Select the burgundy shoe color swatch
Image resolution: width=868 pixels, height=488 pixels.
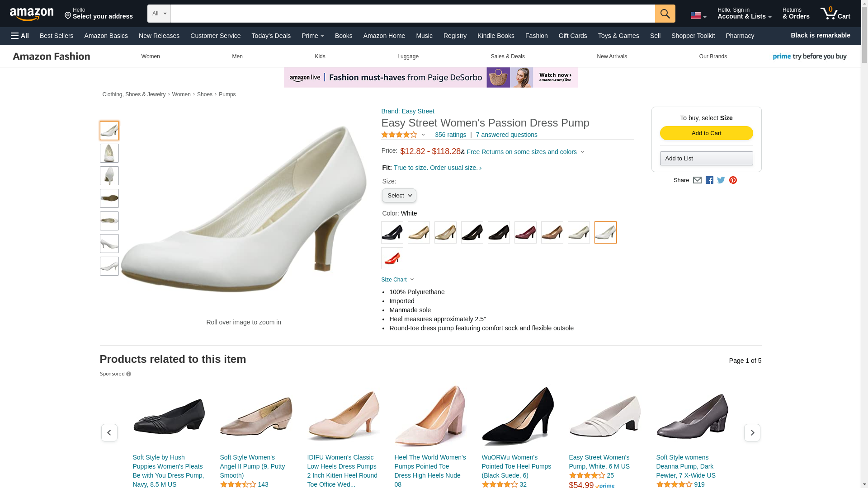525,232
